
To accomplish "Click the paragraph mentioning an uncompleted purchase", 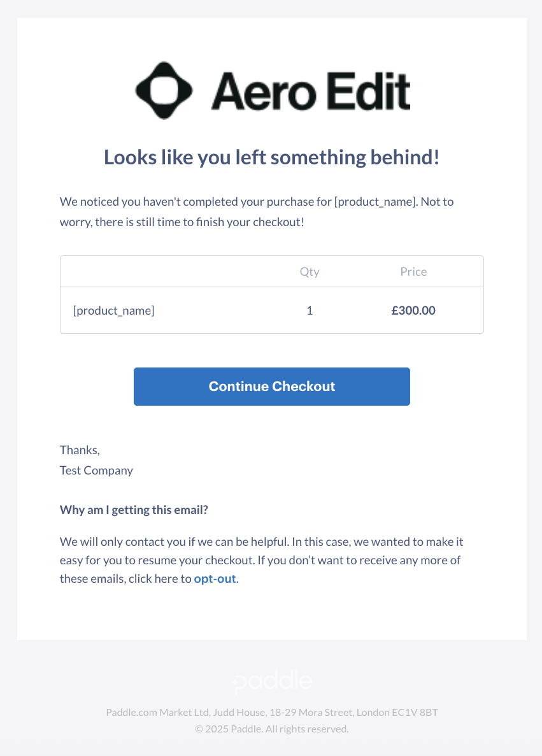I will click(x=257, y=211).
